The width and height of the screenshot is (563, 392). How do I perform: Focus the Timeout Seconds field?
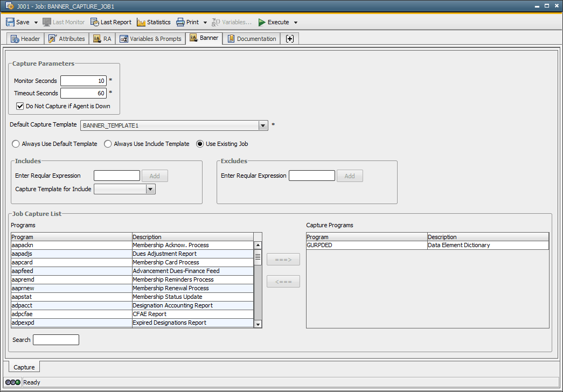[x=84, y=93]
